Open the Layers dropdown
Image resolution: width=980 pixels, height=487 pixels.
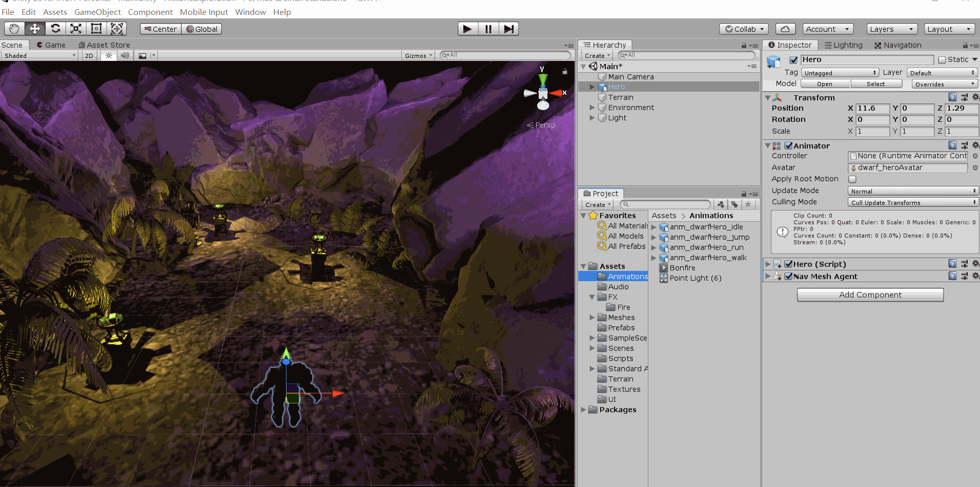(x=891, y=29)
